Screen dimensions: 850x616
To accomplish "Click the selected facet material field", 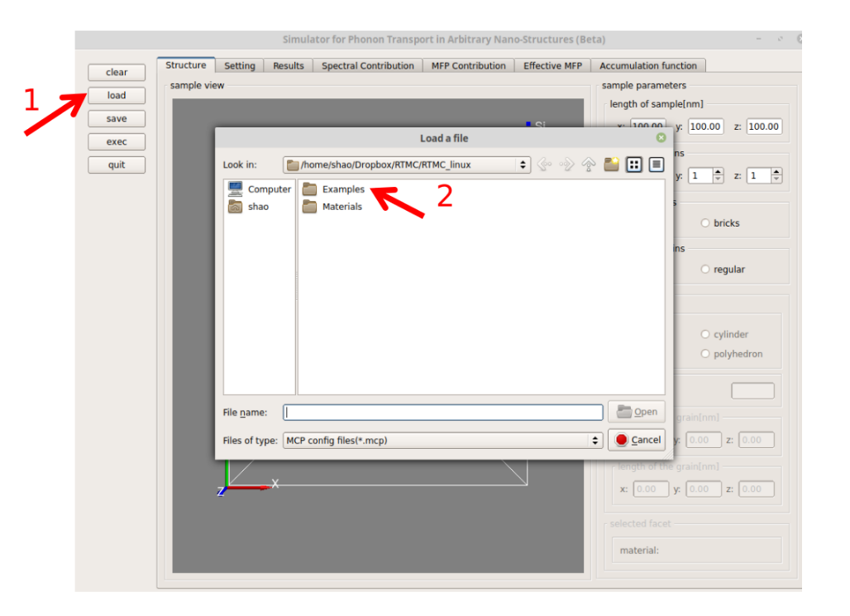I will tap(696, 551).
